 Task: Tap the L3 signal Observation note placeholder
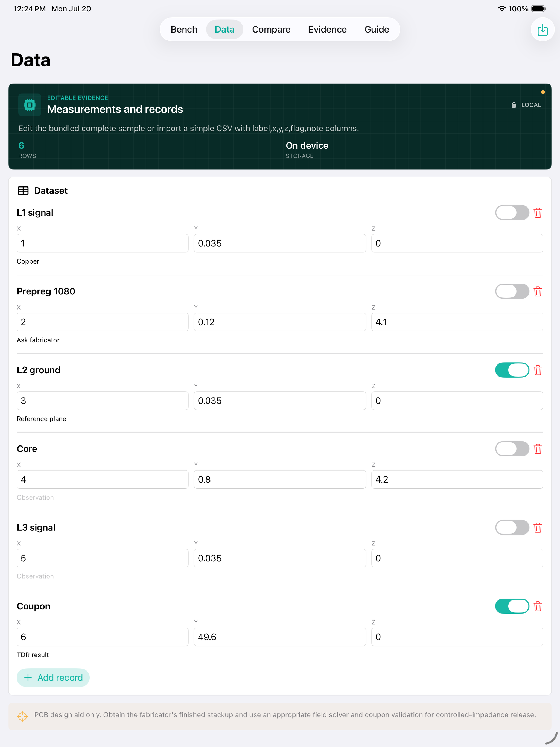tap(36, 576)
